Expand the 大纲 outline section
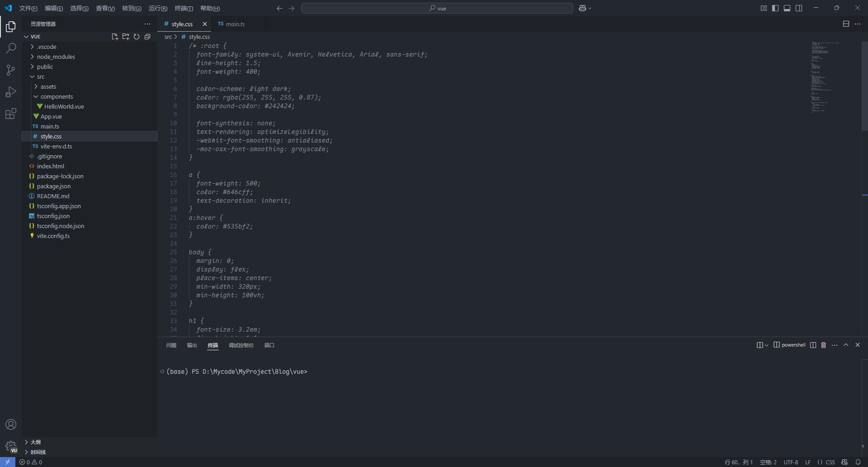868x467 pixels. [x=35, y=442]
